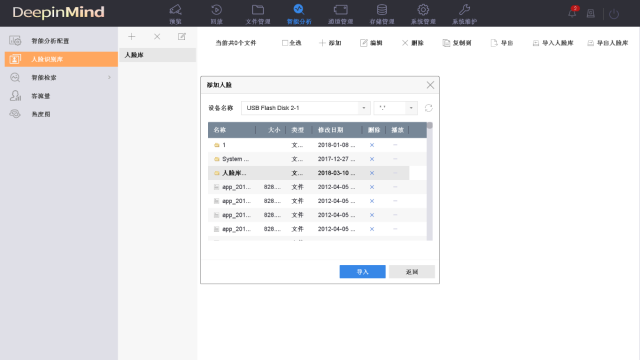
Task: Open the 系统维护 wrench icon
Action: click(x=464, y=10)
